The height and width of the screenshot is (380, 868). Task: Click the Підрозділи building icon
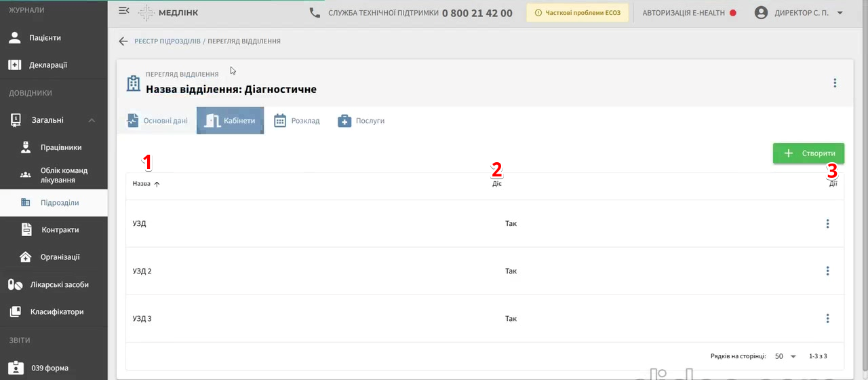[x=26, y=202]
